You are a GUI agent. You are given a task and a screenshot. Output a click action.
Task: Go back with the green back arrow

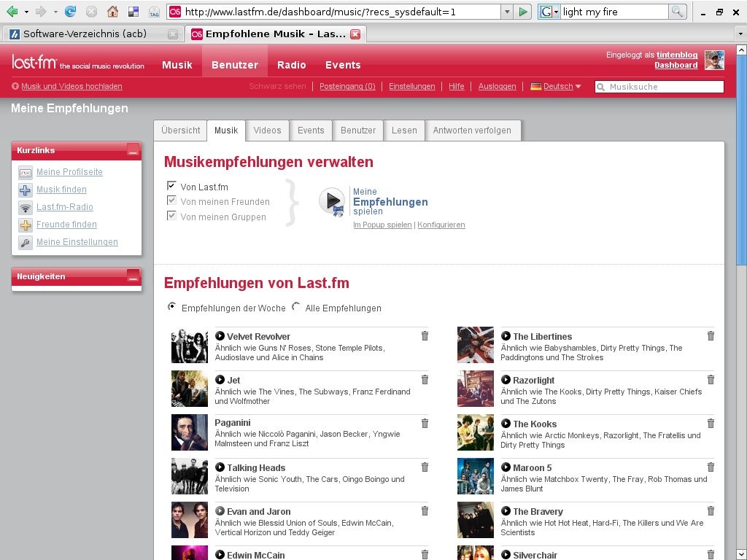point(12,12)
